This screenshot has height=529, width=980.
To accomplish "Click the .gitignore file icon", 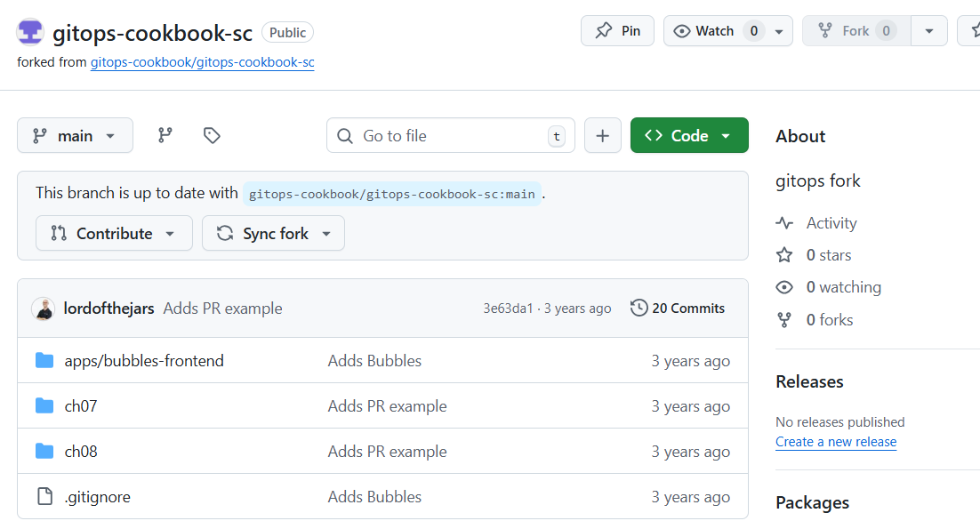I will coord(44,497).
